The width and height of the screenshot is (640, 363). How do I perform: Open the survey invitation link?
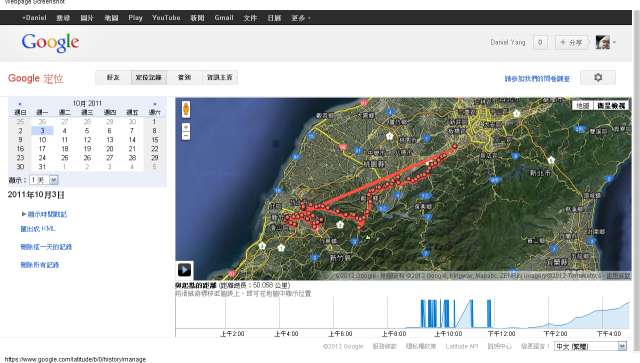pos(537,78)
